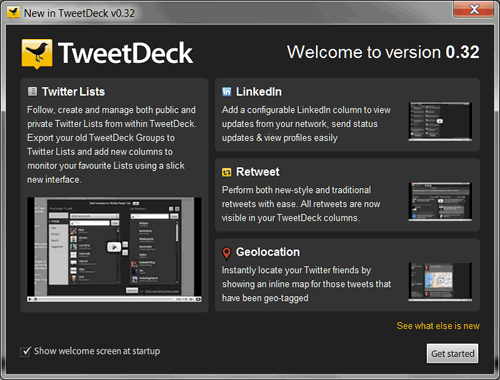Click the red Geolocation pin icon
500x380 pixels.
(226, 253)
